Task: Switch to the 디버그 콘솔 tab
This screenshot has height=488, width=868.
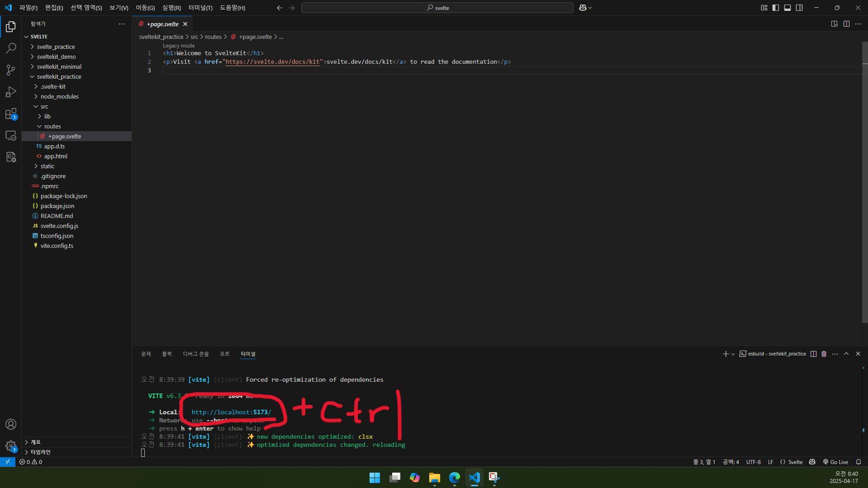Action: tap(196, 354)
